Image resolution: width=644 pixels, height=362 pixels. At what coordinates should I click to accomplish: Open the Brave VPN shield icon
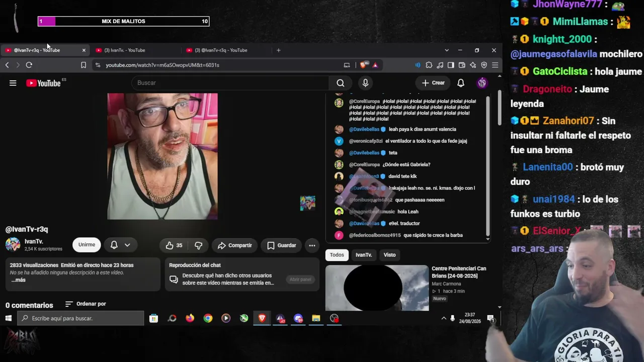click(x=484, y=65)
